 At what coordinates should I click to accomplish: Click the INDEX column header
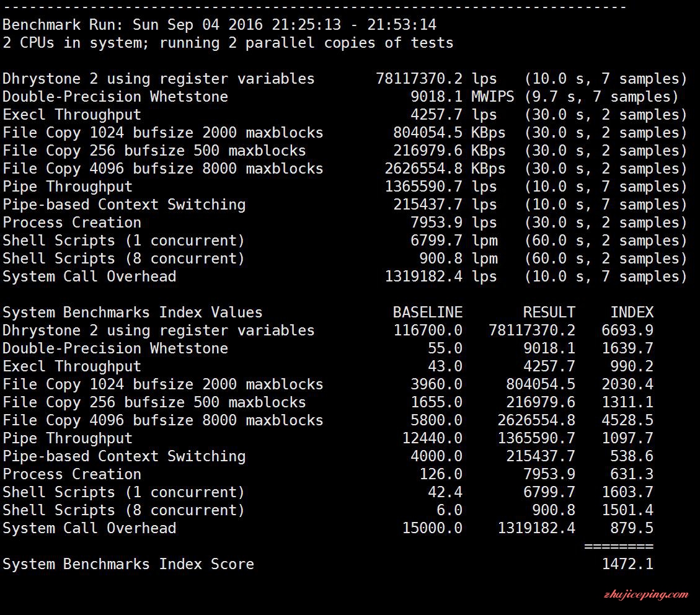click(632, 312)
